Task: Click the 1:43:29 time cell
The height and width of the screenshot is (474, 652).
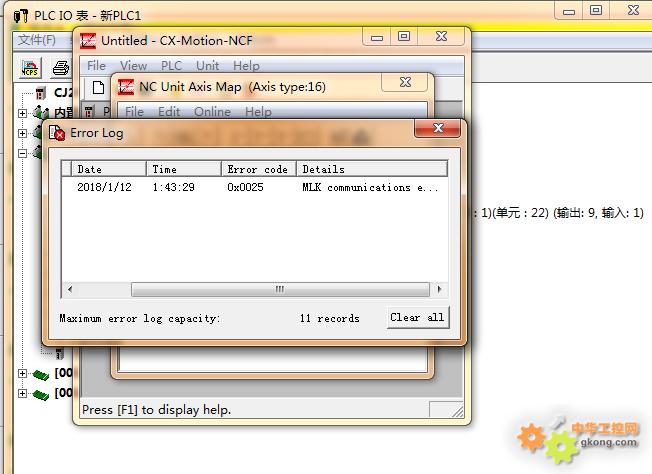Action: click(173, 187)
